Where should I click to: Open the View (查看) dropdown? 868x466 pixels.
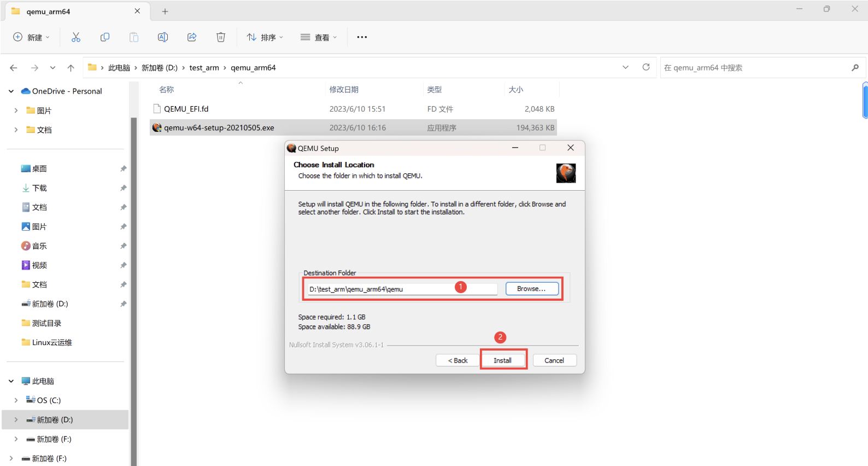319,37
